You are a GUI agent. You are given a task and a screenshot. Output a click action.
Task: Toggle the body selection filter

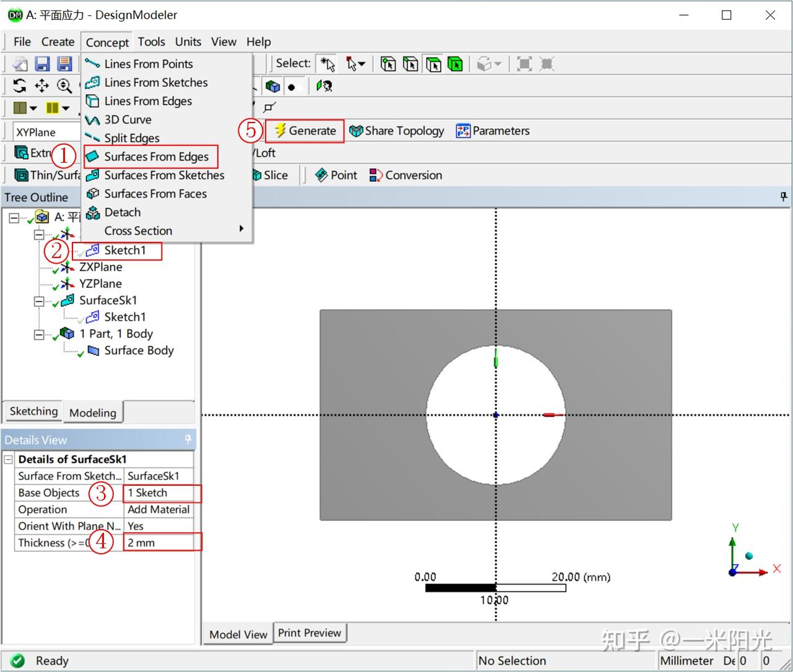455,63
